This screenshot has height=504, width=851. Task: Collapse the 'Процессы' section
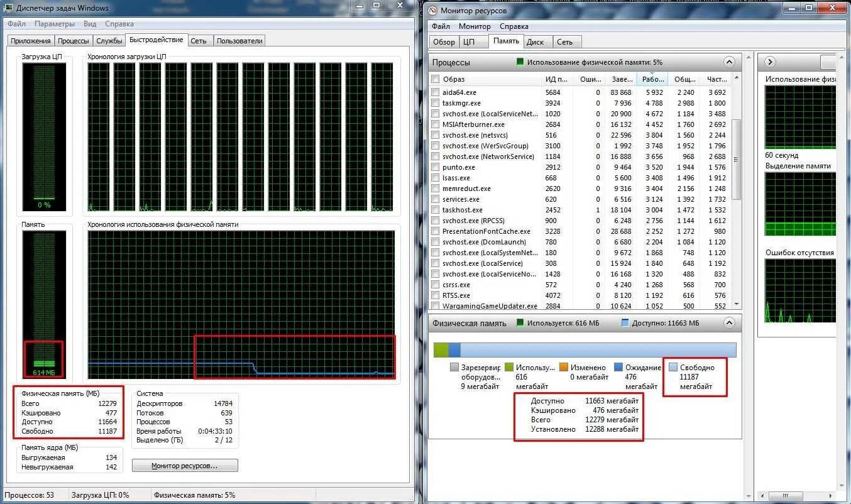[729, 62]
